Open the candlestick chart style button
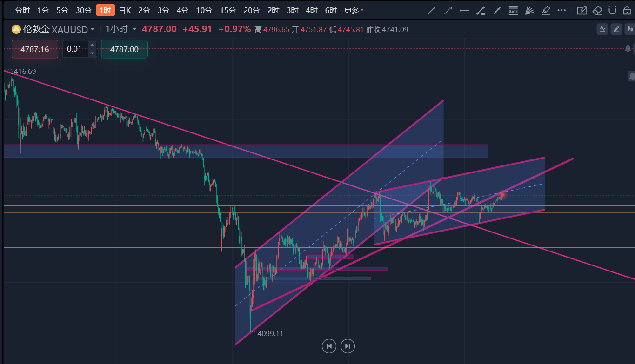635x364 pixels. pos(630,29)
